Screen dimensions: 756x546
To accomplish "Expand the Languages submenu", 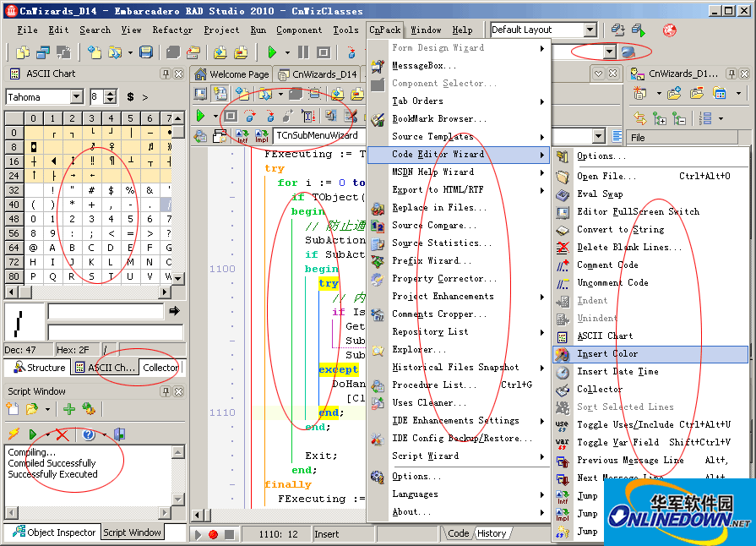I will point(542,494).
